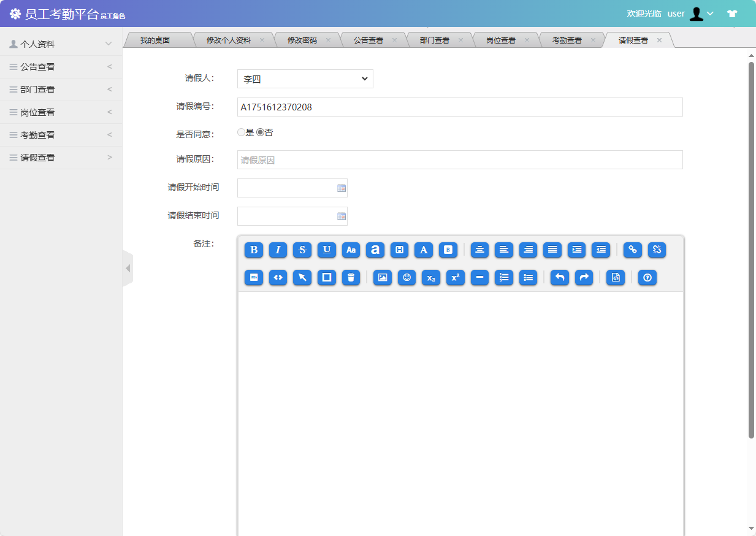This screenshot has height=536, width=756.
Task: Toggle bold formatting in the remarks editor
Action: pos(253,250)
